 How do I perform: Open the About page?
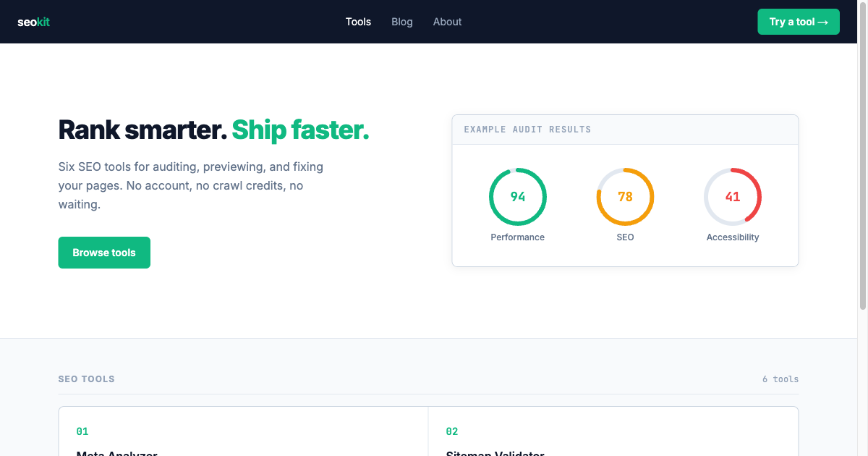pos(447,22)
